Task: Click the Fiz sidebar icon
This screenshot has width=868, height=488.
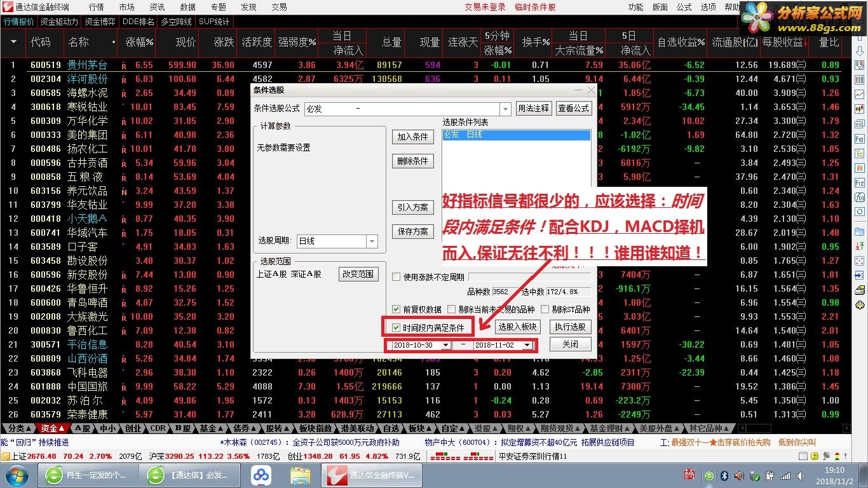Action: tap(859, 182)
